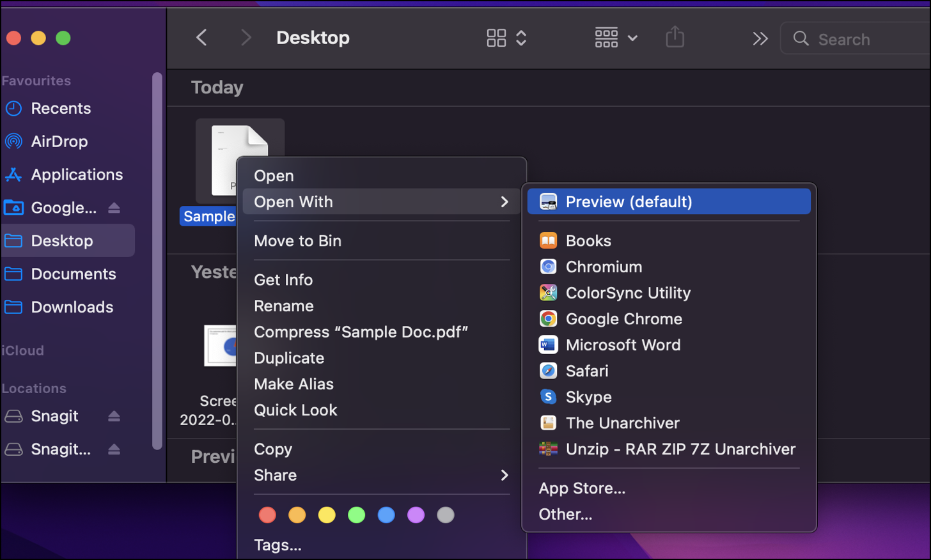The width and height of the screenshot is (931, 560).
Task: Choose Move to Bin
Action: [x=297, y=241]
